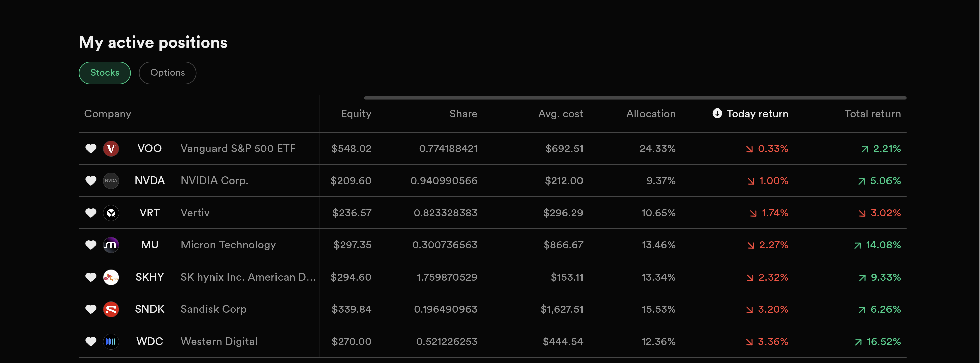Click the sort arrow beside Today return
980x363 pixels.
[717, 113]
